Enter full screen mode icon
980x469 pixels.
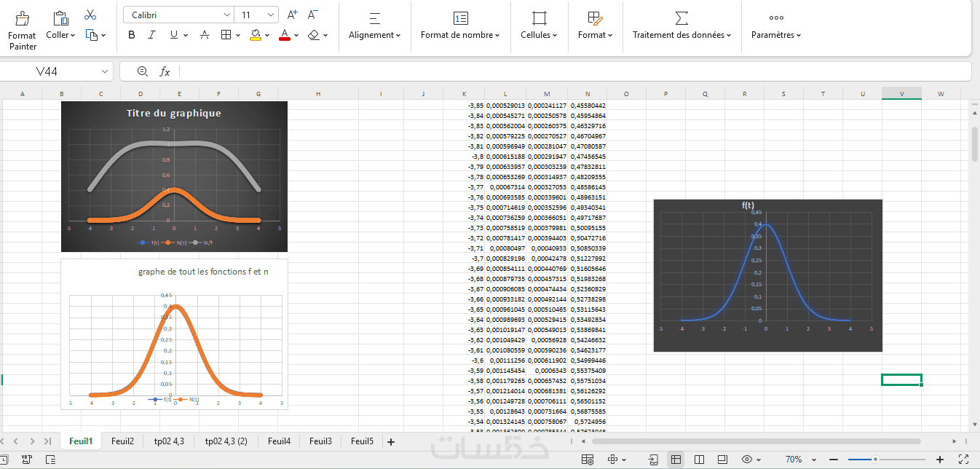(x=963, y=460)
